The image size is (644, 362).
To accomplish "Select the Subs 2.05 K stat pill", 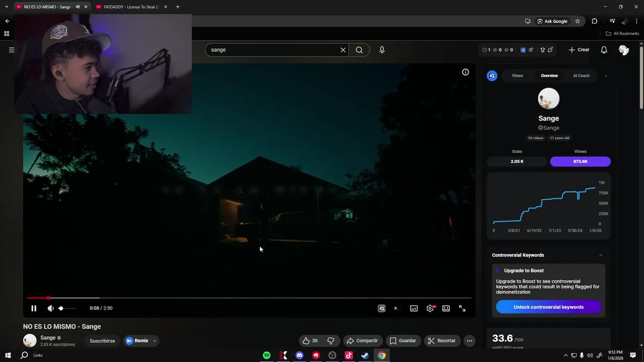I will tap(517, 161).
